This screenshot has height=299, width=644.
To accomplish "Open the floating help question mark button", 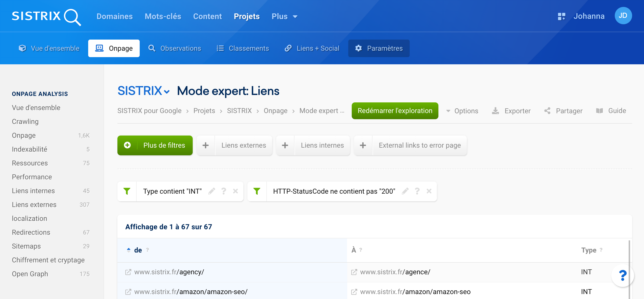I will 622,276.
